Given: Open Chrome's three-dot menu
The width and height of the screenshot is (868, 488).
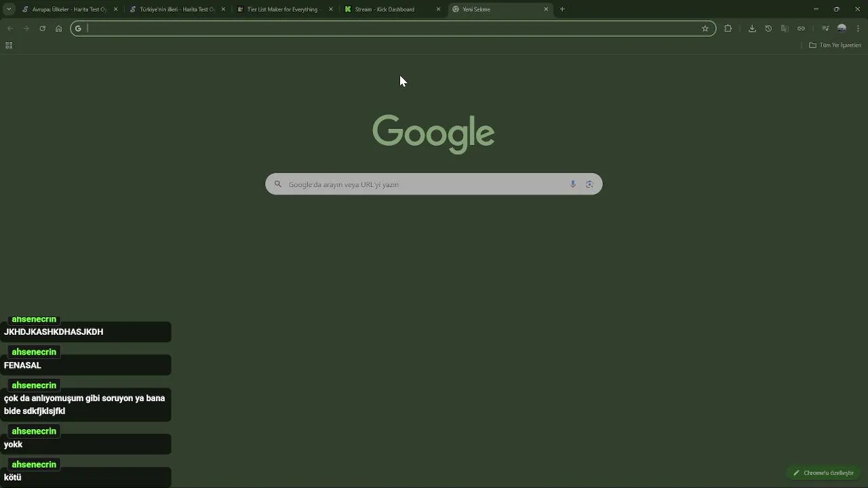Looking at the screenshot, I should pyautogui.click(x=859, y=28).
